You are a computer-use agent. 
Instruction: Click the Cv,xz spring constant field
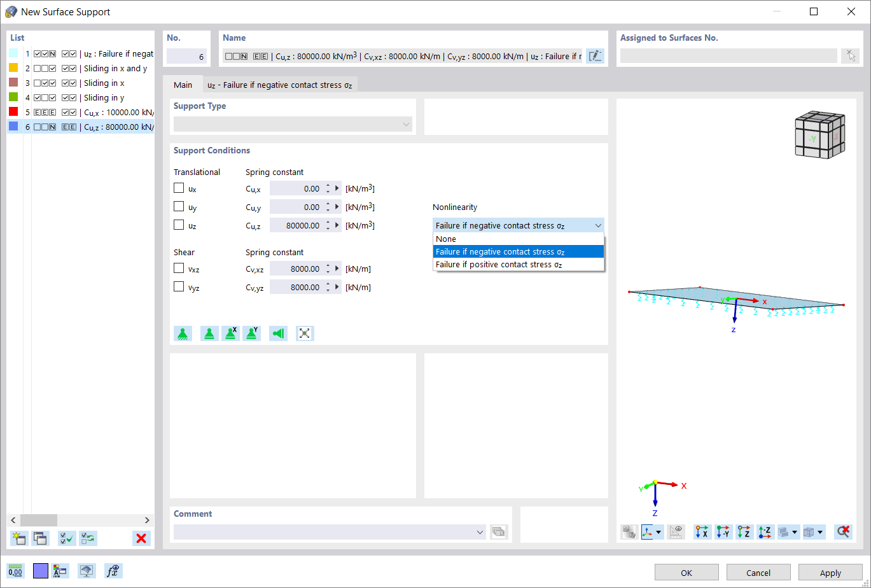coord(296,269)
